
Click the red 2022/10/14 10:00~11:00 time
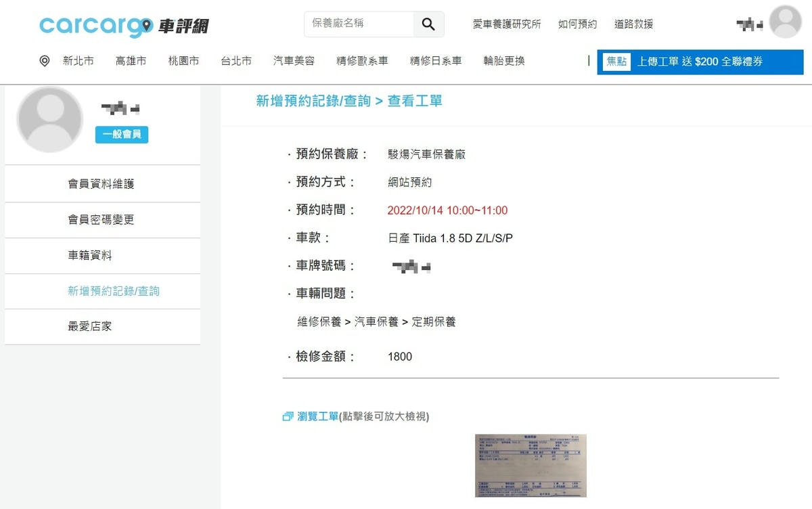[x=447, y=211]
